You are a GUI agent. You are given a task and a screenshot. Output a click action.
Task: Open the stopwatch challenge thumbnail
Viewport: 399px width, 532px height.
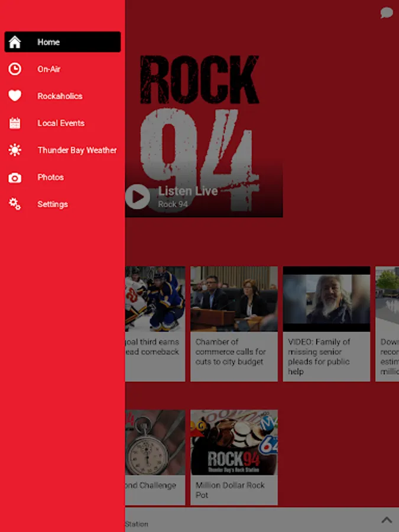coord(155,442)
